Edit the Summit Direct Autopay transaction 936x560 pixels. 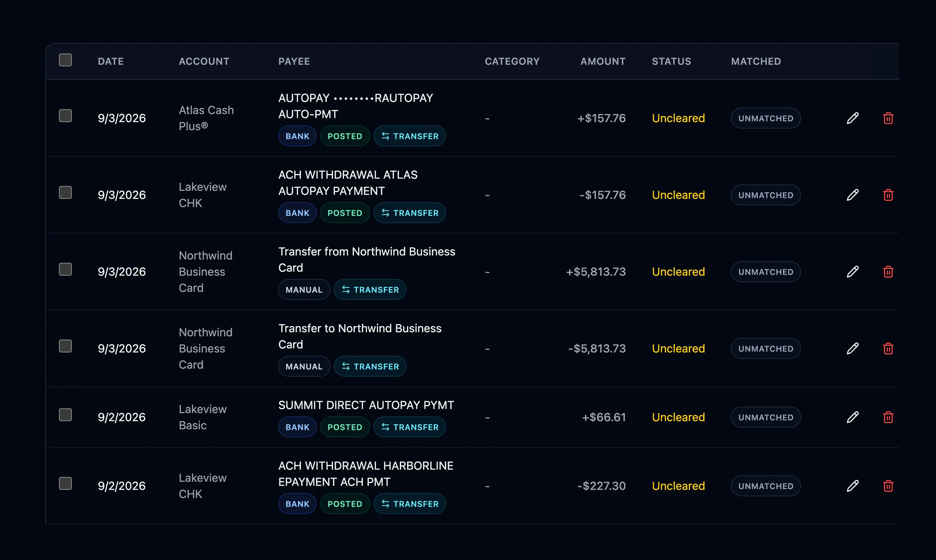click(x=853, y=417)
